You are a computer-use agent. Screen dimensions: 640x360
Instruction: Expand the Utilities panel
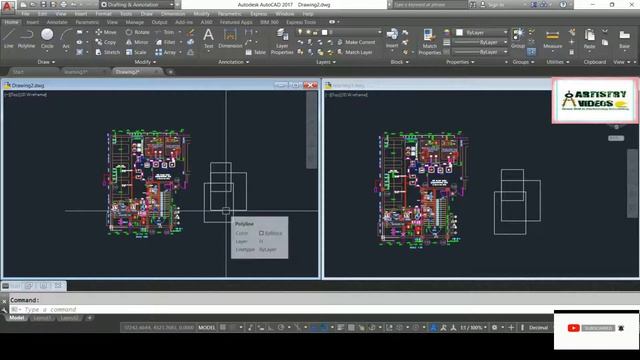[558, 62]
